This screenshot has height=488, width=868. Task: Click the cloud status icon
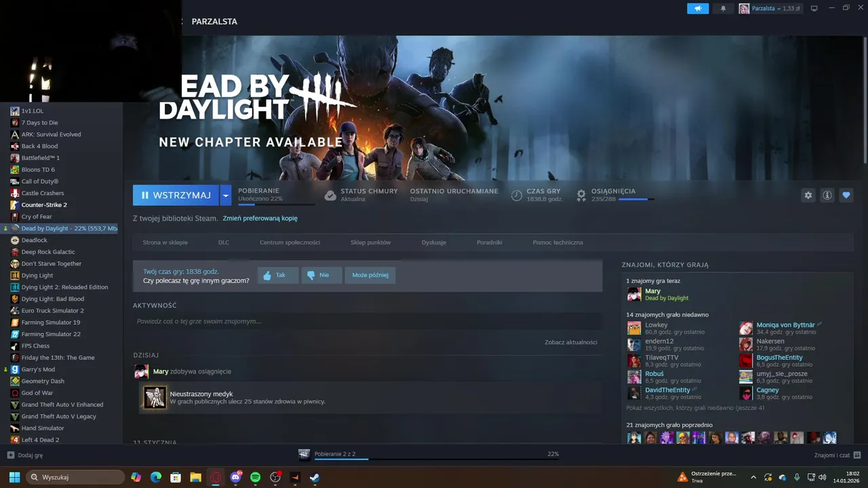click(x=330, y=195)
